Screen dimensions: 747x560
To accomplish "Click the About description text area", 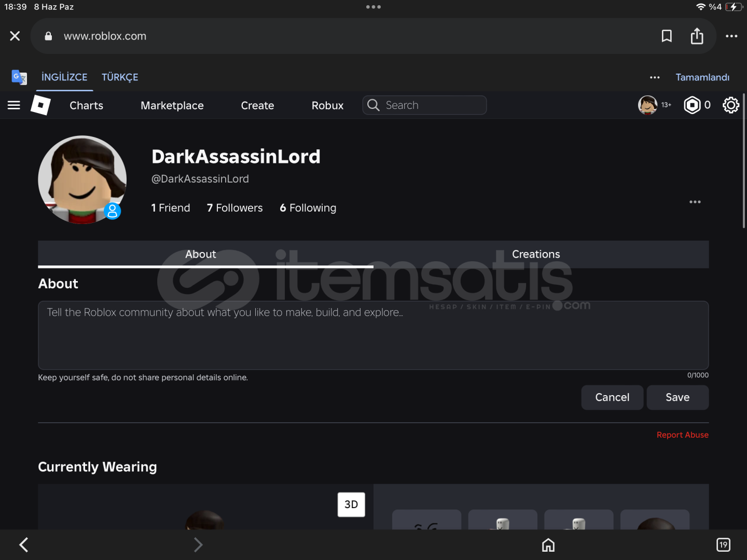I will (x=374, y=335).
